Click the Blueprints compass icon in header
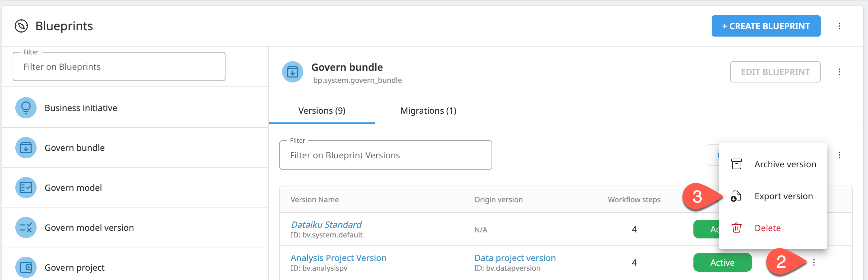The height and width of the screenshot is (280, 868). click(21, 26)
